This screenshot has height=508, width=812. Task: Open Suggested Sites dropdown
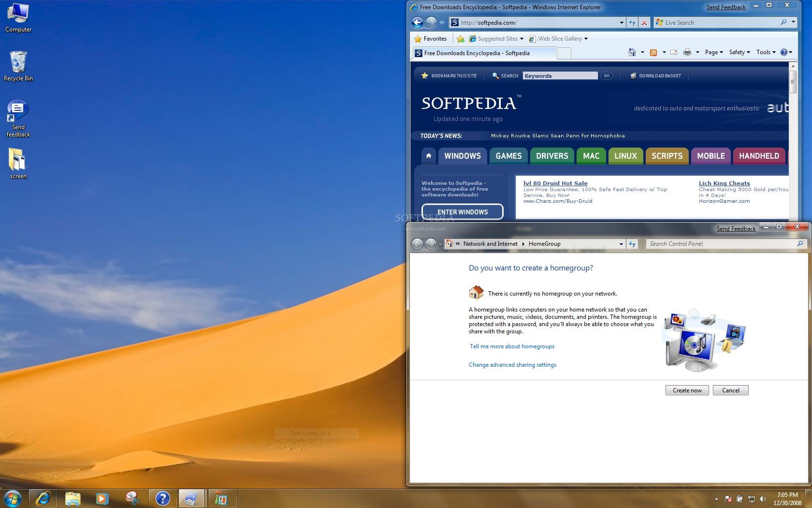tap(496, 39)
